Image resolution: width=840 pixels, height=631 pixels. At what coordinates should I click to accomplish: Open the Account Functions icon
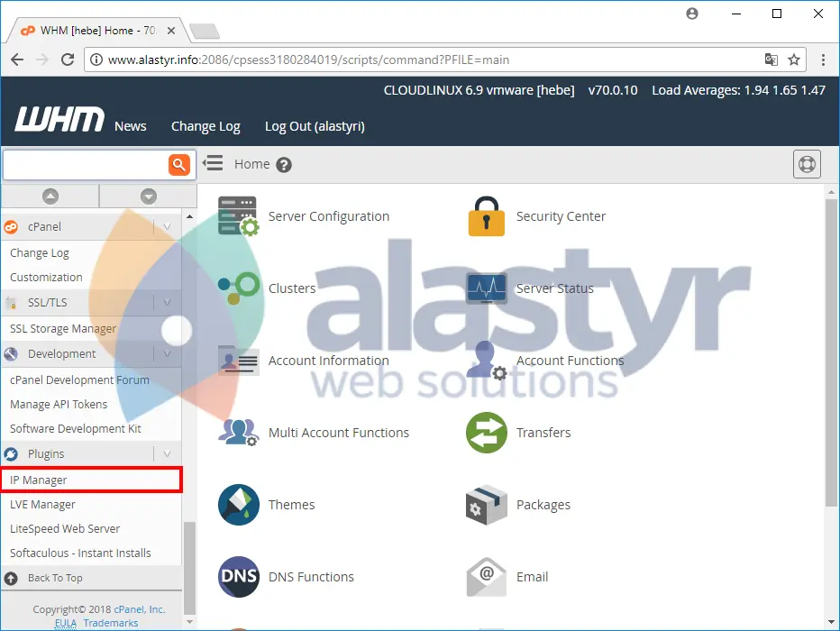pos(486,361)
